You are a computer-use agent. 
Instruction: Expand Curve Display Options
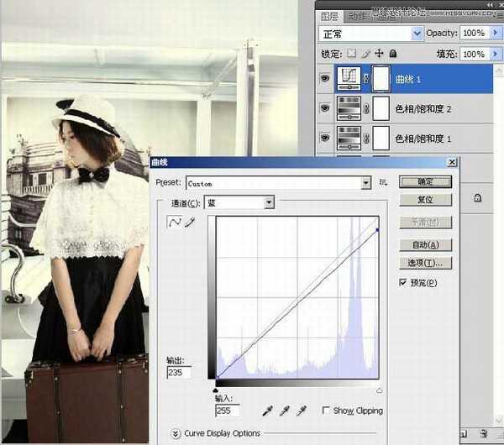coord(176,433)
